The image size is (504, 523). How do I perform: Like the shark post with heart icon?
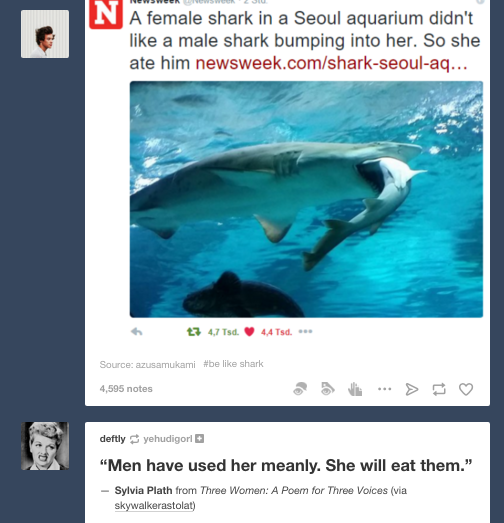point(466,389)
